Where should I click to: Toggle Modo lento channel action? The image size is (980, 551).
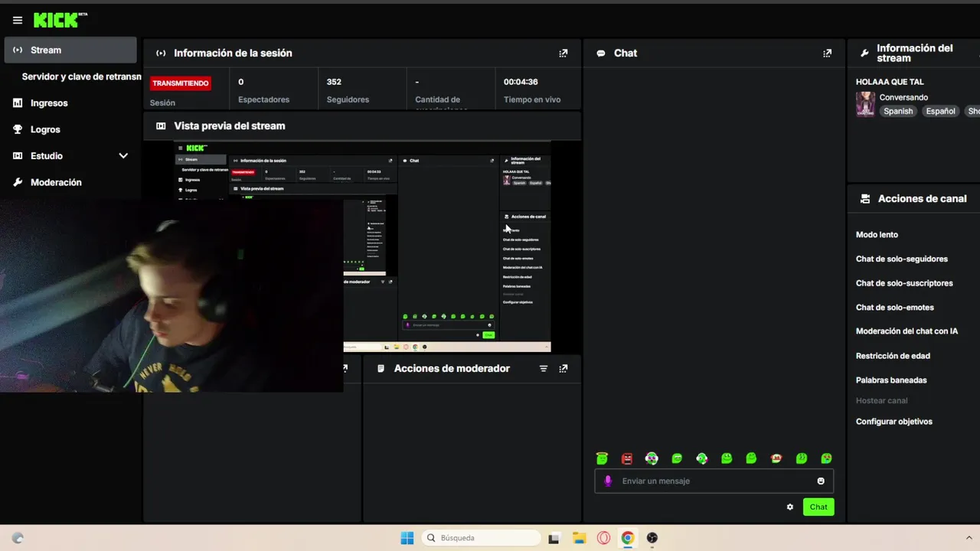pyautogui.click(x=877, y=235)
